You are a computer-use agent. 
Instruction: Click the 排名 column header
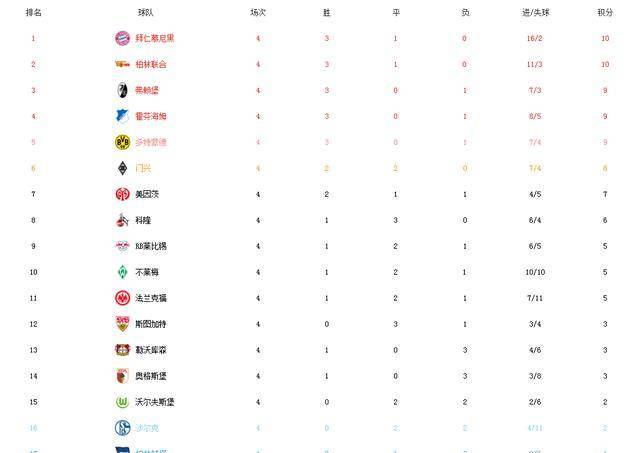tap(33, 13)
